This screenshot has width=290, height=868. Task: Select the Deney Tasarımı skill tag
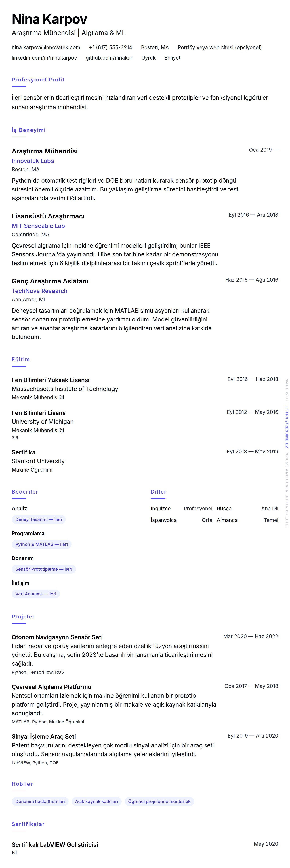click(38, 519)
